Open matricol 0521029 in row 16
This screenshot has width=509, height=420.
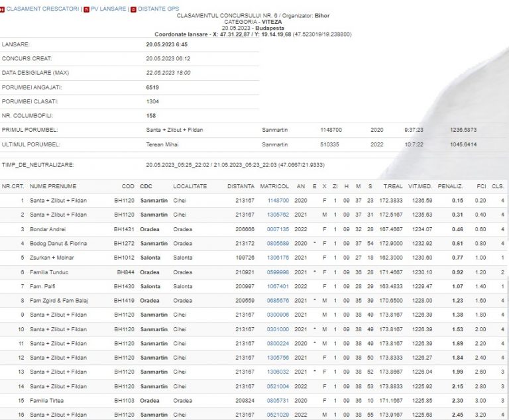point(278,415)
